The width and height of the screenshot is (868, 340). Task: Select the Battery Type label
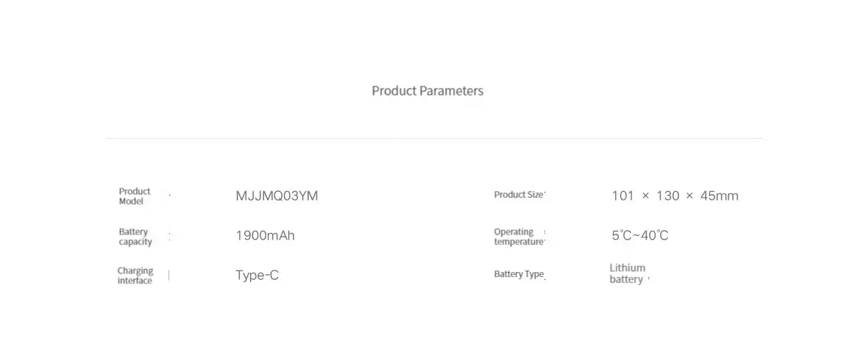[518, 274]
